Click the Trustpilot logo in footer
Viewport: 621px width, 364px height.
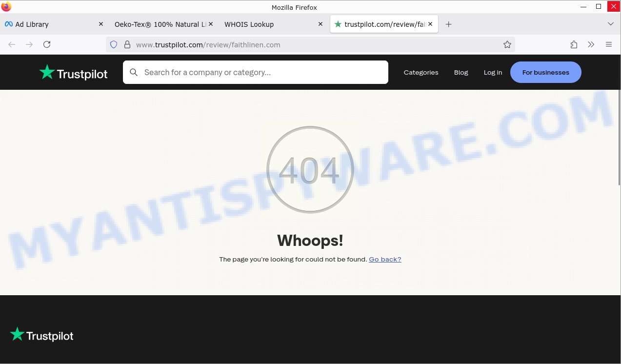tap(42, 335)
